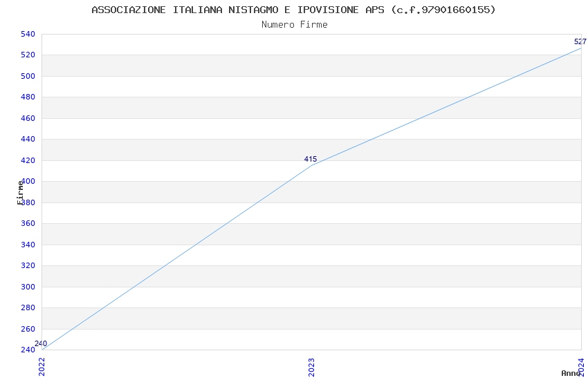Click the y-axis value 340
The width and height of the screenshot is (588, 380).
(x=28, y=245)
